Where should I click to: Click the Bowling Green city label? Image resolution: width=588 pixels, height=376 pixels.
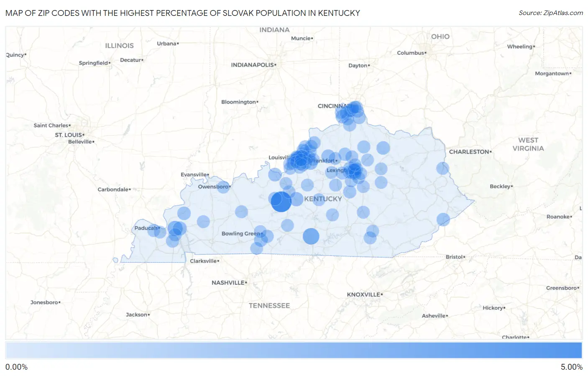coord(241,233)
